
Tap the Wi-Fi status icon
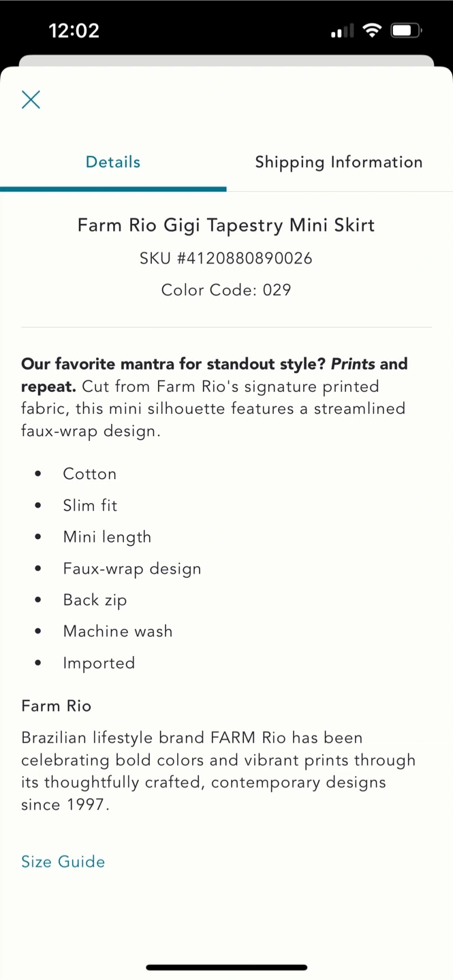[x=372, y=31]
